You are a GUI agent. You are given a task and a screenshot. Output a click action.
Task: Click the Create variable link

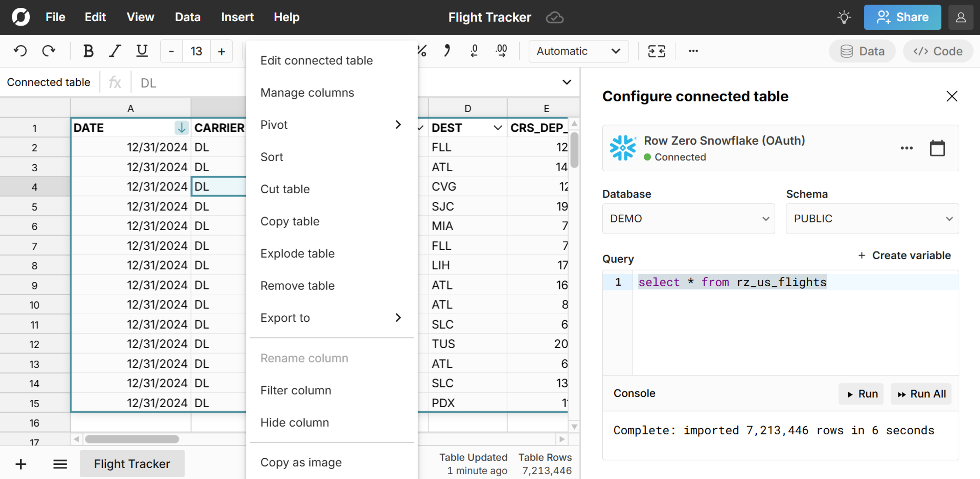tap(905, 255)
